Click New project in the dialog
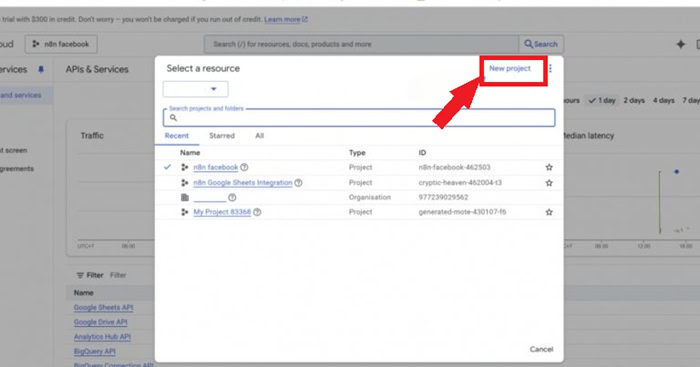The width and height of the screenshot is (700, 367). point(509,68)
